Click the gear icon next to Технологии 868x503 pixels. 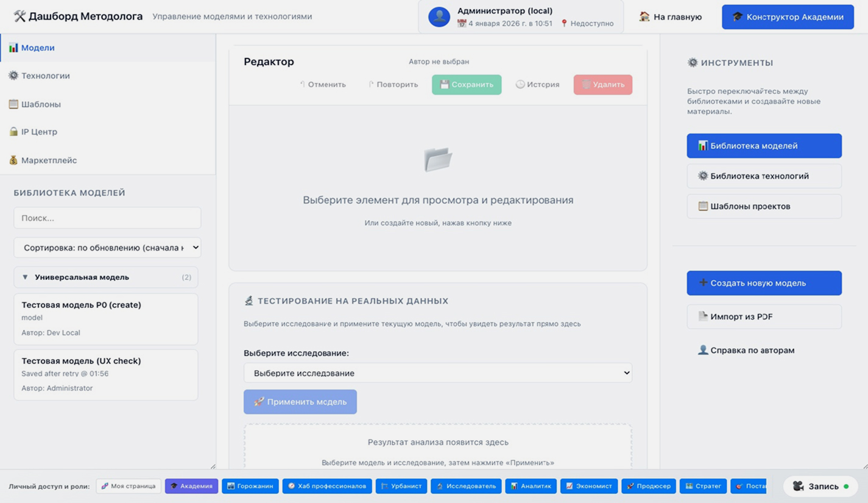pos(13,76)
